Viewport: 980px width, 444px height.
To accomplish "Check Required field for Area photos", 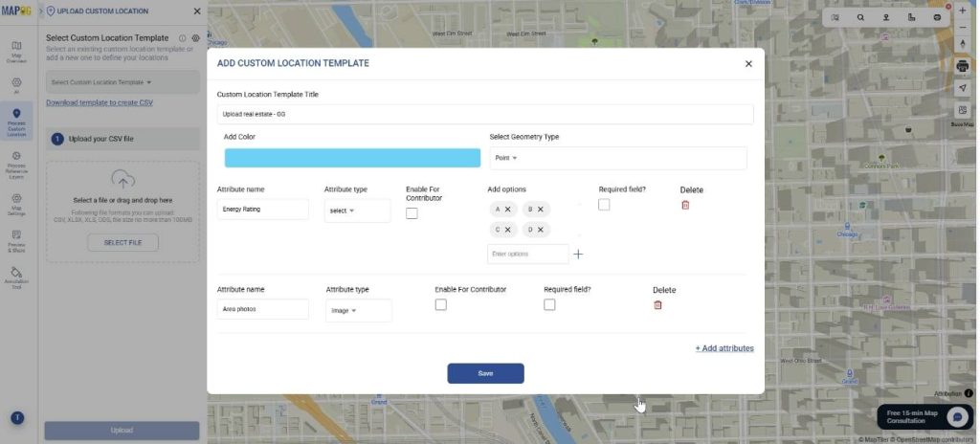I will tap(549, 304).
